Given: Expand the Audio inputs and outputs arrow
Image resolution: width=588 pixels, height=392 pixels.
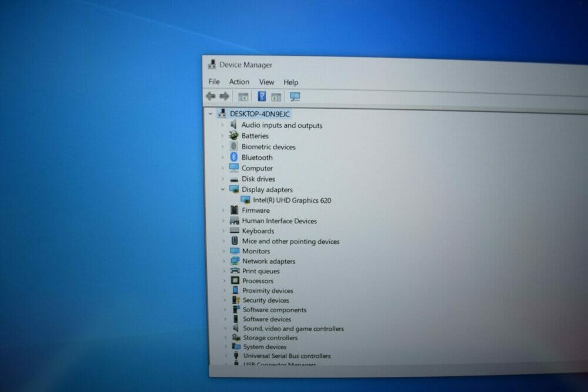Looking at the screenshot, I should (x=222, y=125).
